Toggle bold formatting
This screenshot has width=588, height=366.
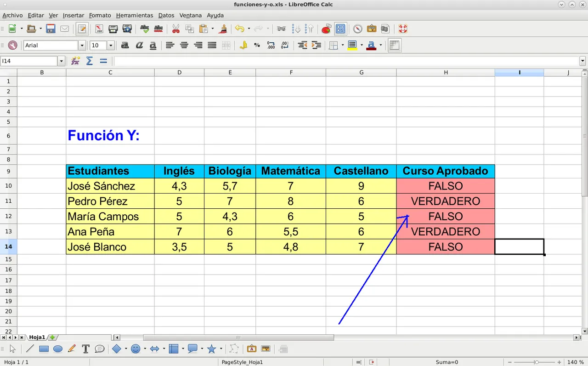[x=125, y=45]
